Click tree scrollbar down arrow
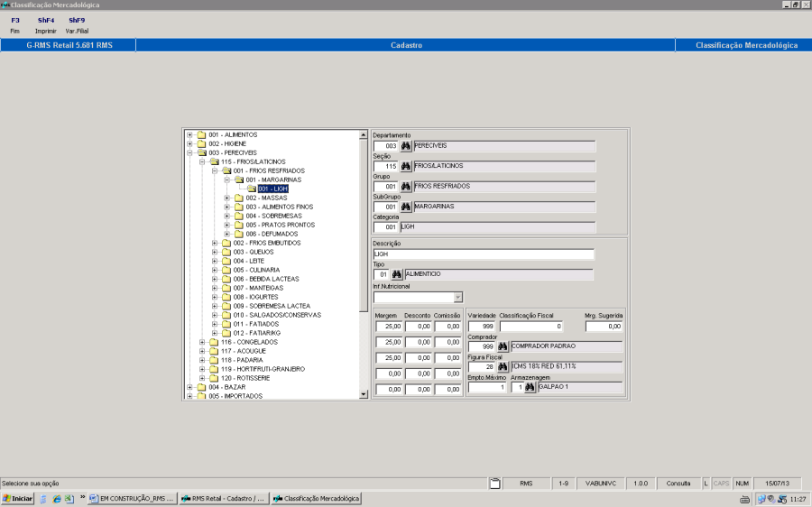 point(364,394)
